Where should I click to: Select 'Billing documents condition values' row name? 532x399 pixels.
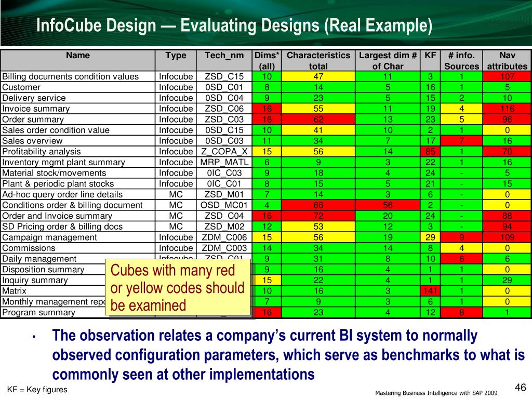70,77
